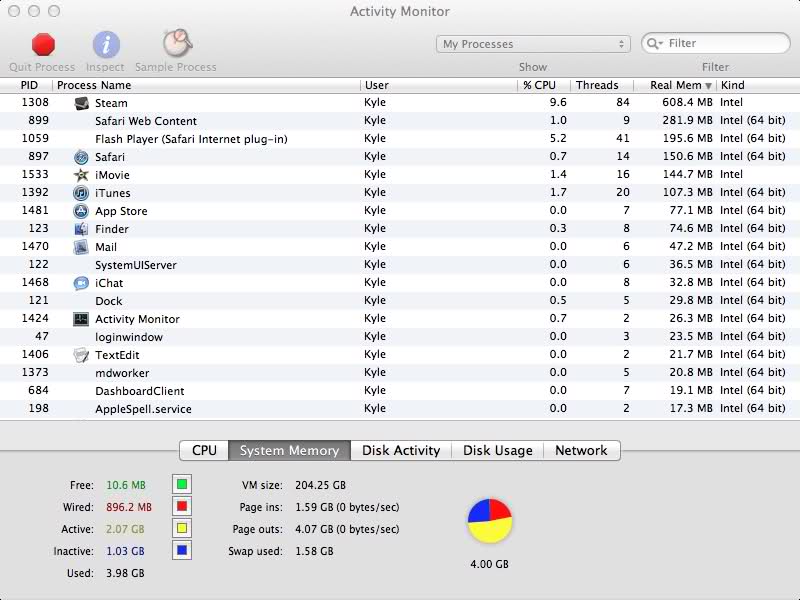Select the SystemUIServer process
The height and width of the screenshot is (600, 800).
coord(400,265)
